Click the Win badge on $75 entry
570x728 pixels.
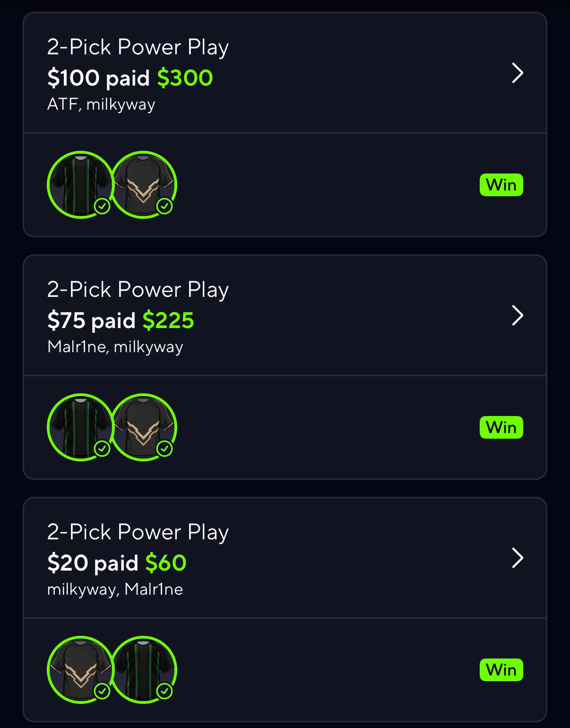coord(501,427)
